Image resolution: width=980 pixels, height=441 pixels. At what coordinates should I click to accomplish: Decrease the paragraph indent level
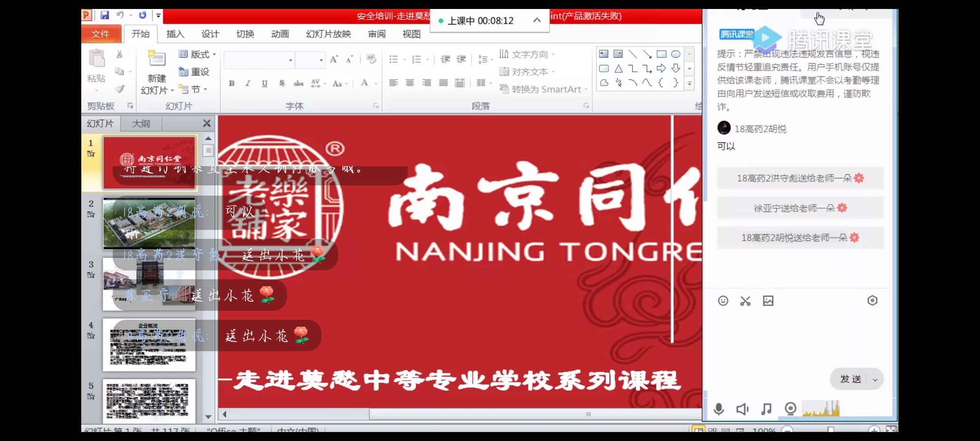coord(445,60)
